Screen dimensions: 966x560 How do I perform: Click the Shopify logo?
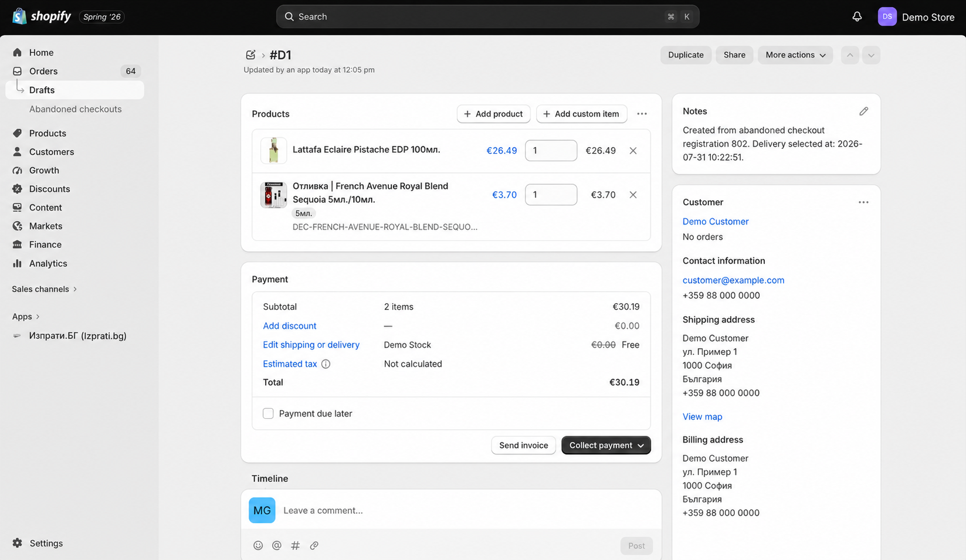click(x=42, y=16)
